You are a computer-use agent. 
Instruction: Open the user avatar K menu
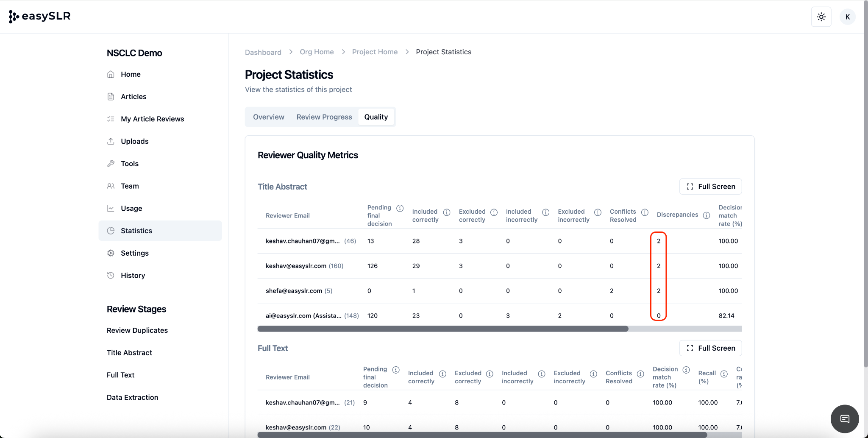(847, 17)
